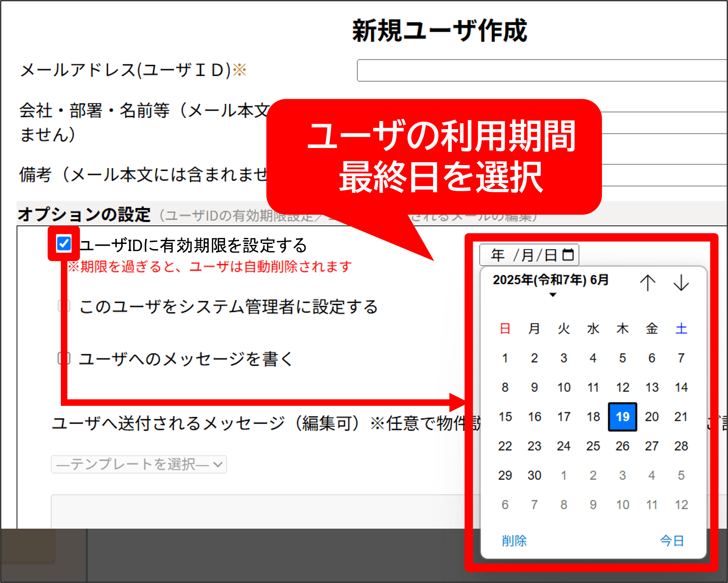This screenshot has height=583, width=728.
Task: Choose date 1 of June
Action: pyautogui.click(x=505, y=358)
